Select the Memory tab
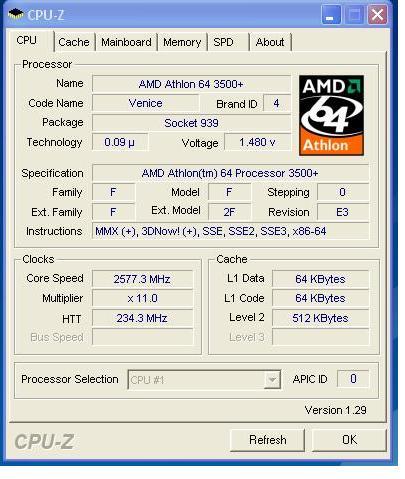Screen dimensions: 405x479 (x=182, y=42)
